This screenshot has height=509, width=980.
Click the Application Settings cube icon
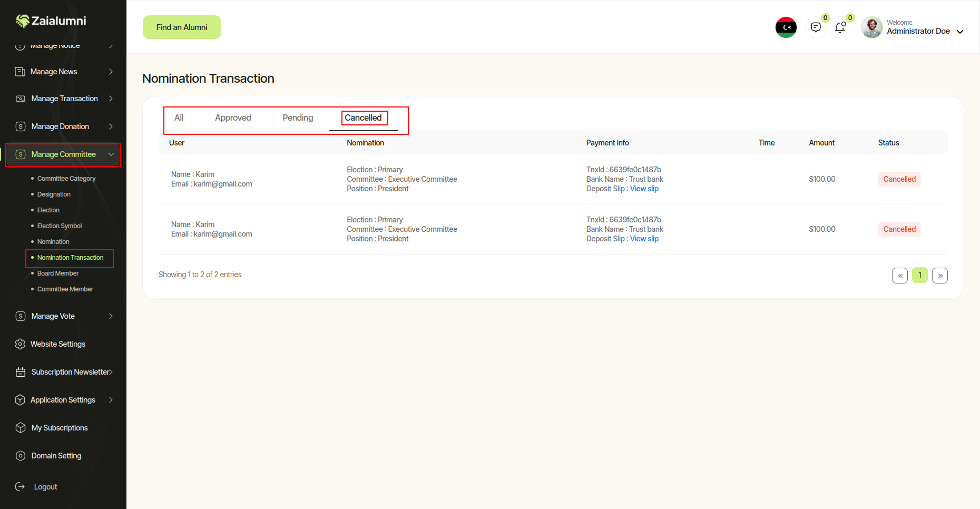pyautogui.click(x=20, y=400)
